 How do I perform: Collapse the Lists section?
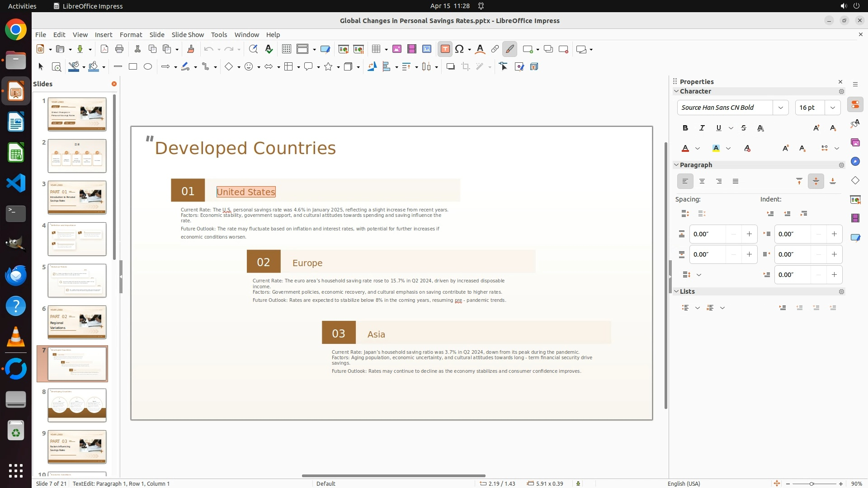(x=677, y=291)
